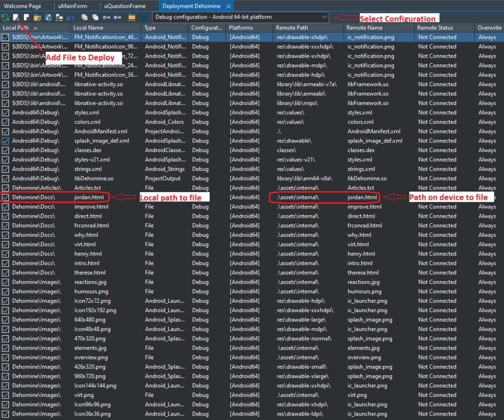Click the therese.html remote name
Viewport: 504px width, 420px height.
pos(363,273)
